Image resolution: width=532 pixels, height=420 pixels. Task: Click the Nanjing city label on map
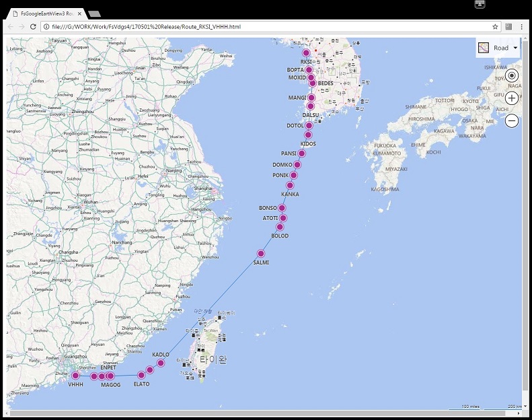pyautogui.click(x=174, y=170)
